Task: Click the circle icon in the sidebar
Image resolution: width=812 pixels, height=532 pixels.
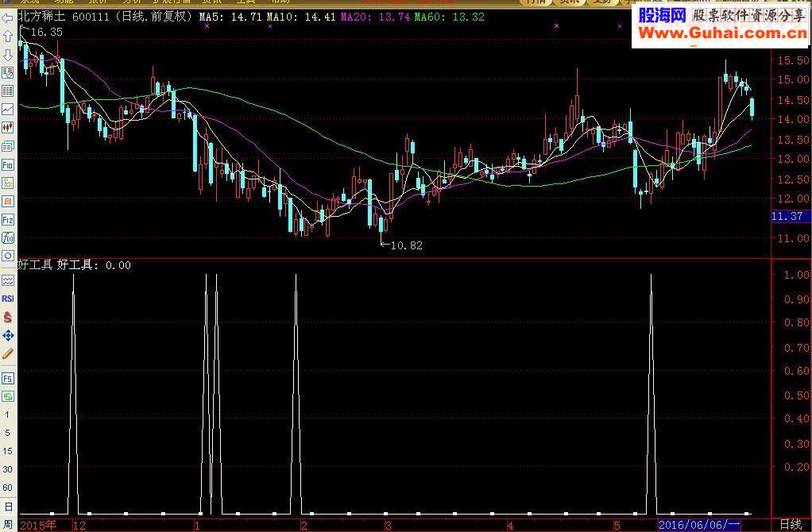Action: (x=7, y=256)
